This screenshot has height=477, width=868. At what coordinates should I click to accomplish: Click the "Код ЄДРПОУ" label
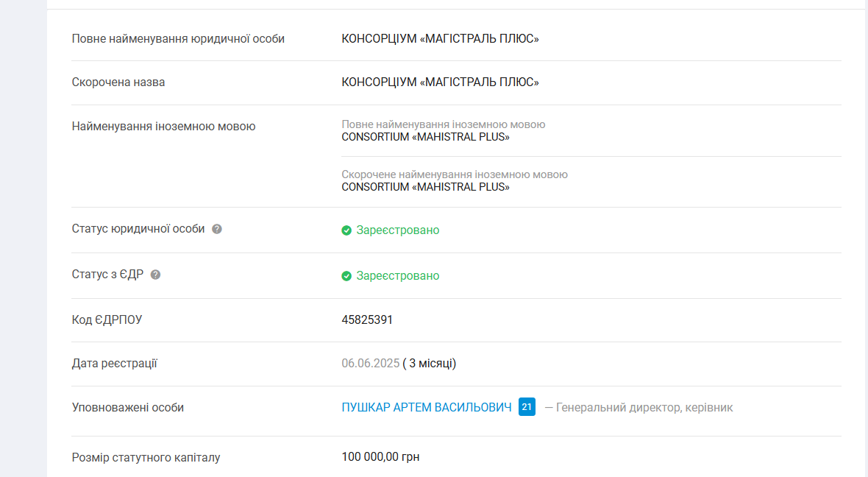(x=107, y=320)
